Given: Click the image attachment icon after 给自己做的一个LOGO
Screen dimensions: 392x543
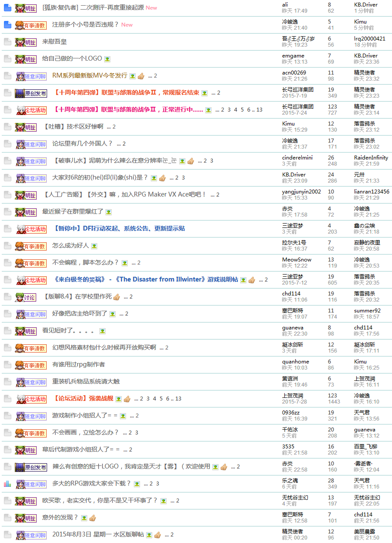Looking at the screenshot, I should (x=107, y=59).
